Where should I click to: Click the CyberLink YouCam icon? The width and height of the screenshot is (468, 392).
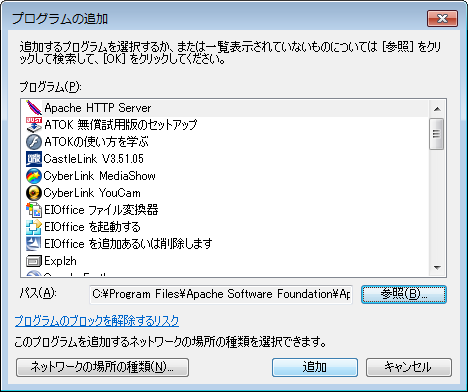[34, 193]
